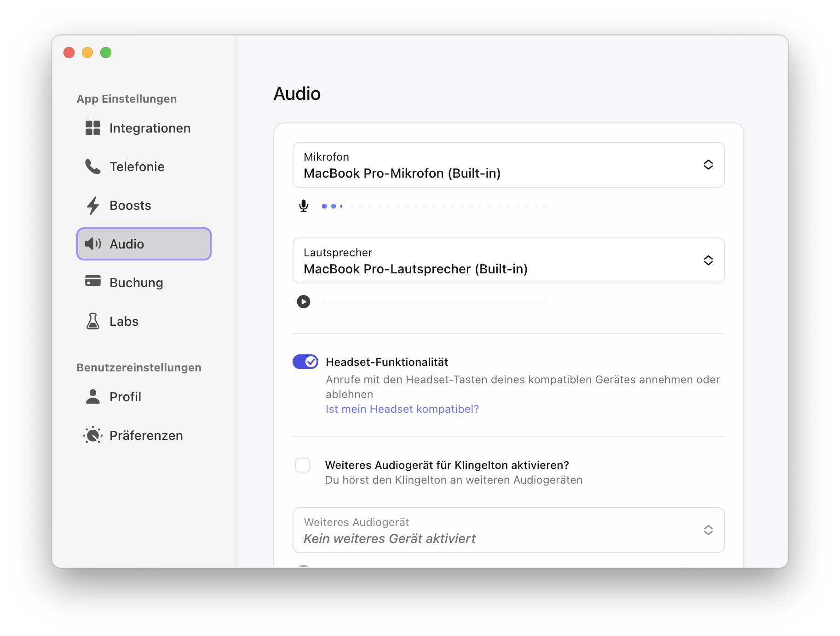Select the Audio sidebar entry

click(144, 244)
